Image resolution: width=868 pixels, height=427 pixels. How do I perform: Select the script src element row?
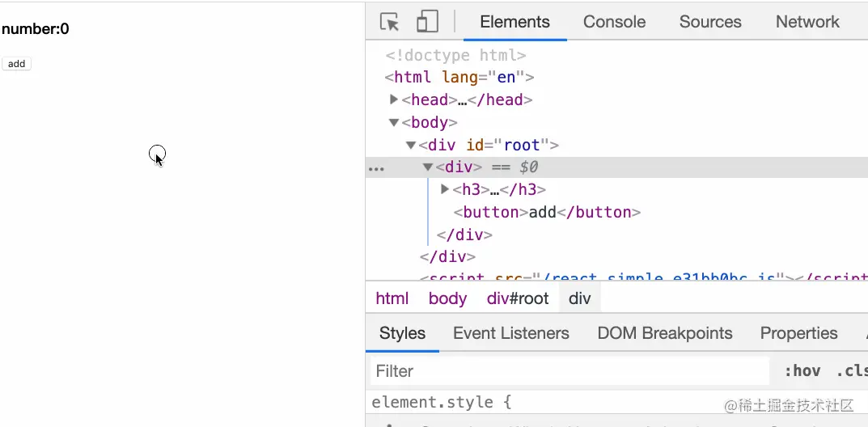tap(643, 276)
